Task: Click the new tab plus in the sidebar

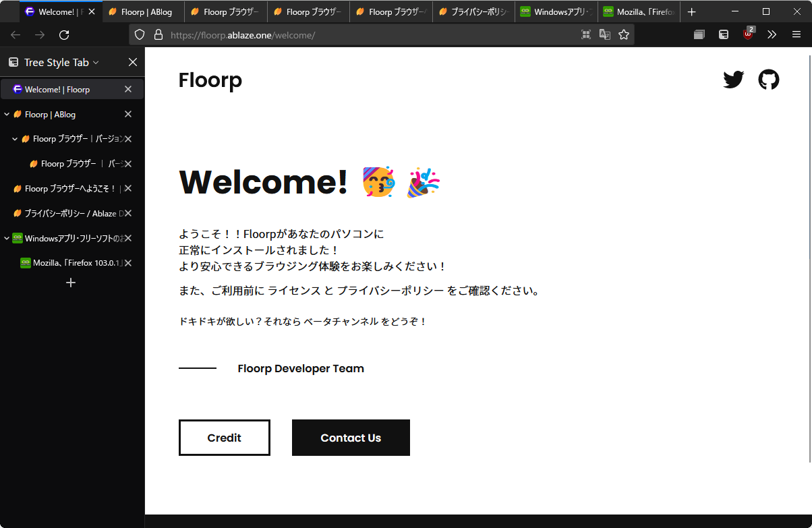Action: pos(70,283)
